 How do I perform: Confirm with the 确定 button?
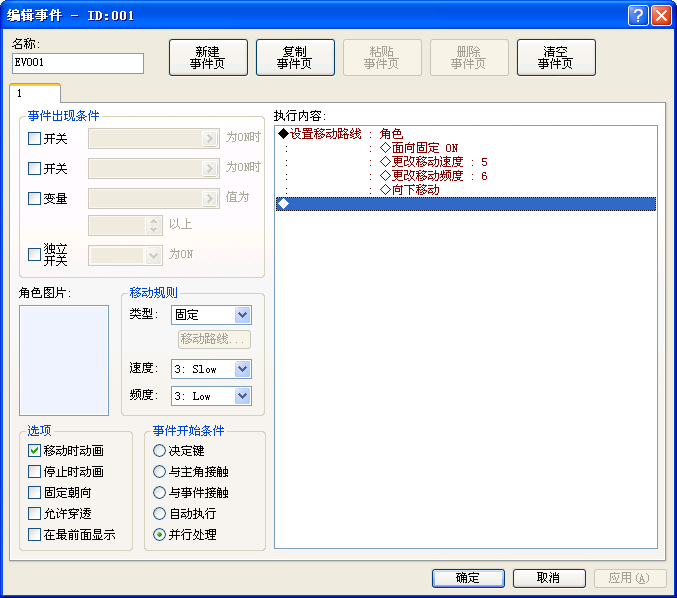click(x=468, y=578)
